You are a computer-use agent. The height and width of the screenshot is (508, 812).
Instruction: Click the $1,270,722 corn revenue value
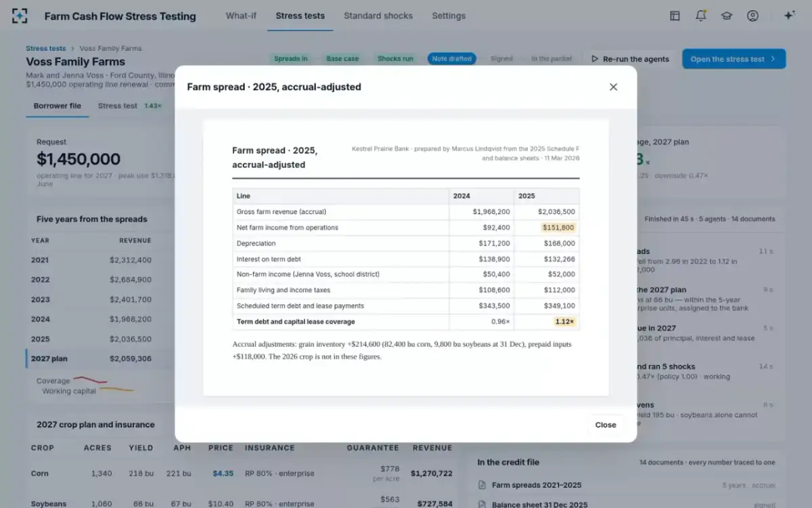coord(431,473)
